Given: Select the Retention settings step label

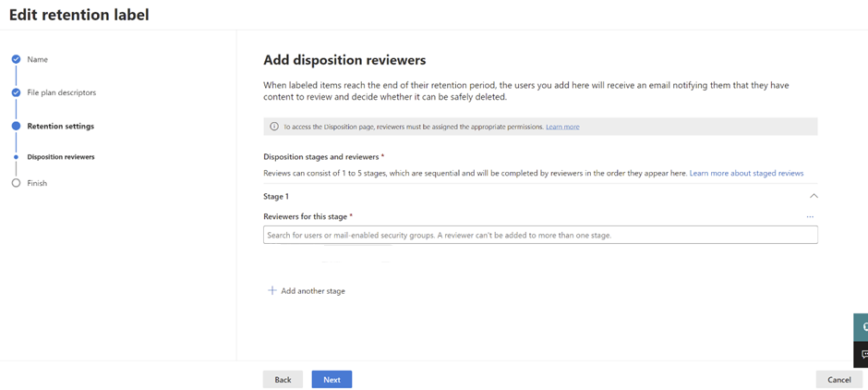Looking at the screenshot, I should (60, 126).
